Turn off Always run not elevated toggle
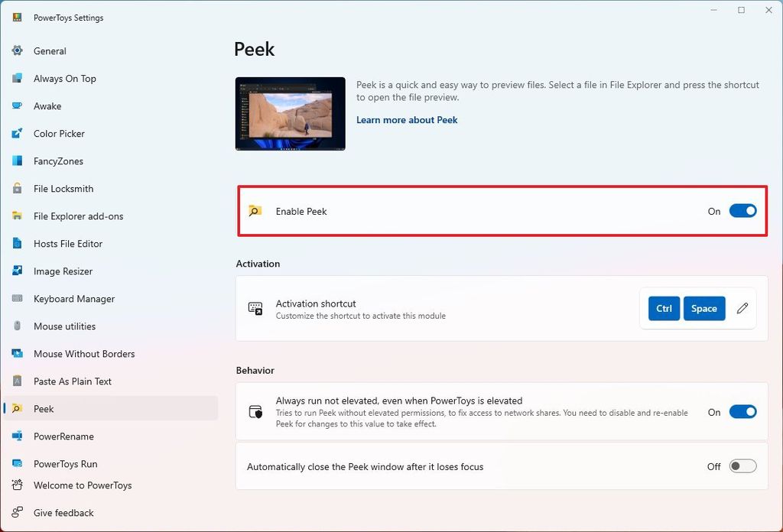 coord(742,412)
